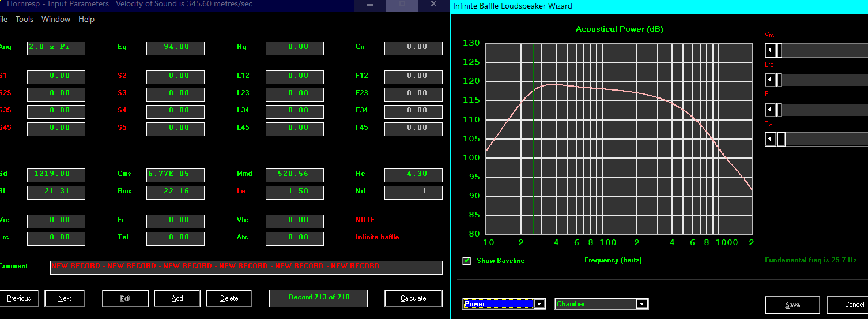Click the Vrc slider left arrow button
The image size is (868, 319).
[770, 51]
